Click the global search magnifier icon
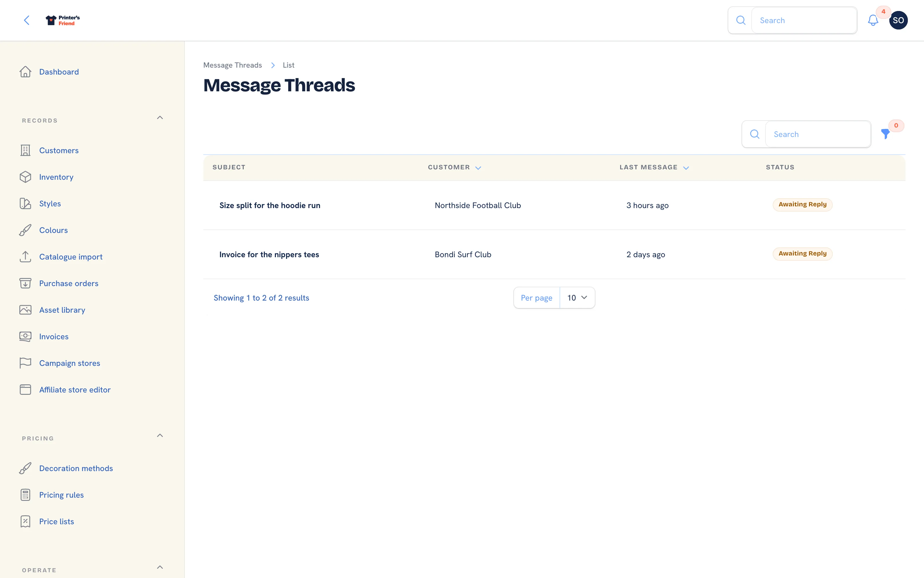The height and width of the screenshot is (578, 924). coord(741,20)
